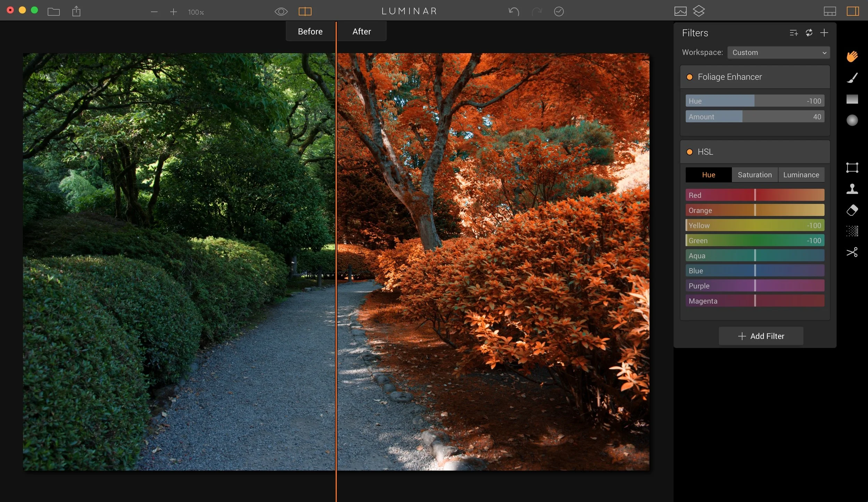Choose the Crop scissors tool

coord(852,252)
